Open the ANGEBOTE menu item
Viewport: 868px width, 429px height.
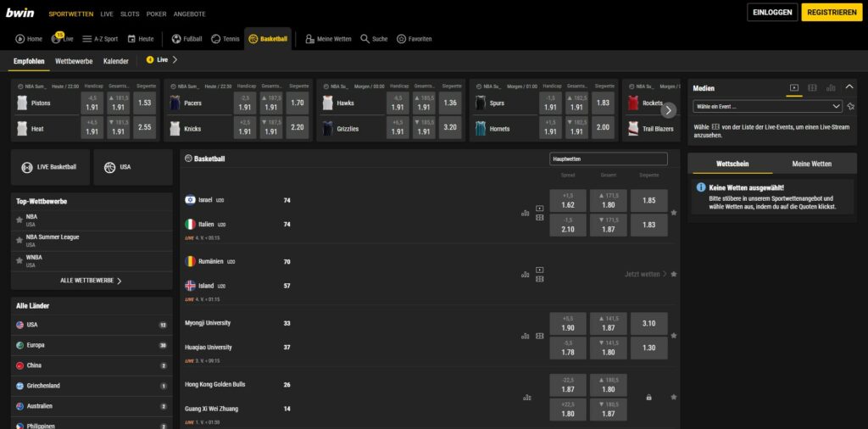point(189,14)
